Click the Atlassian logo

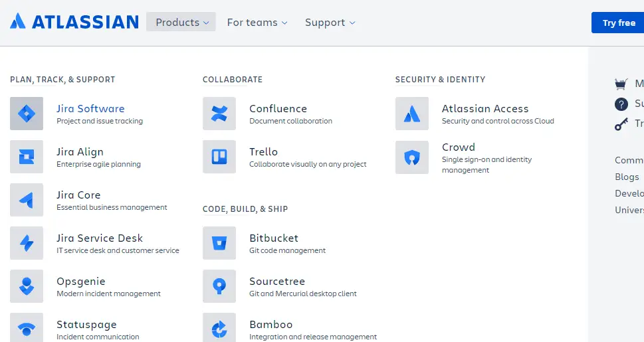[74, 21]
